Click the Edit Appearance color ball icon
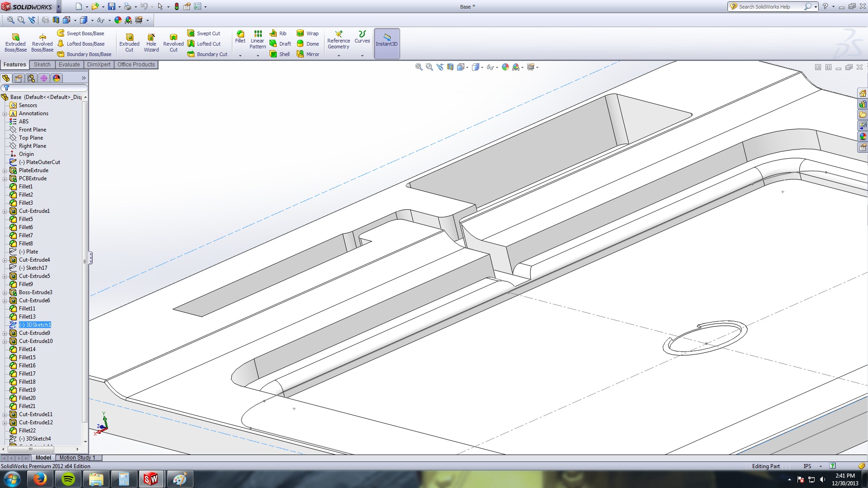 pos(505,67)
